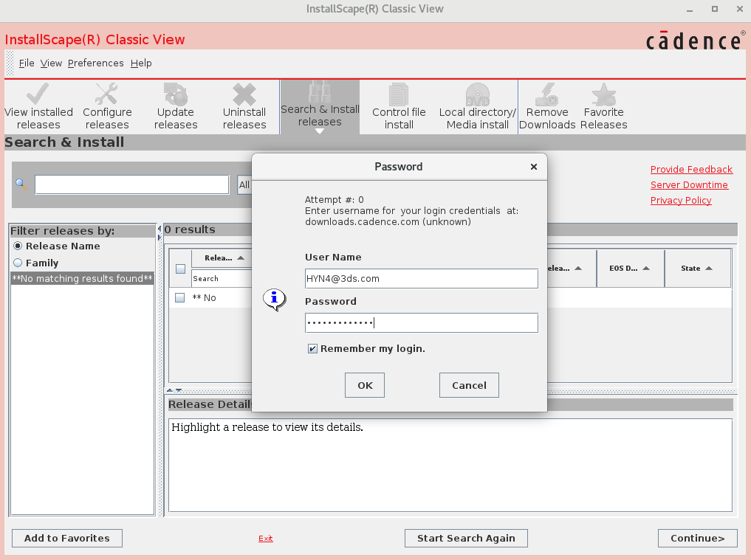Open the Provide Feedback link
The height and width of the screenshot is (560, 751).
tap(691, 169)
